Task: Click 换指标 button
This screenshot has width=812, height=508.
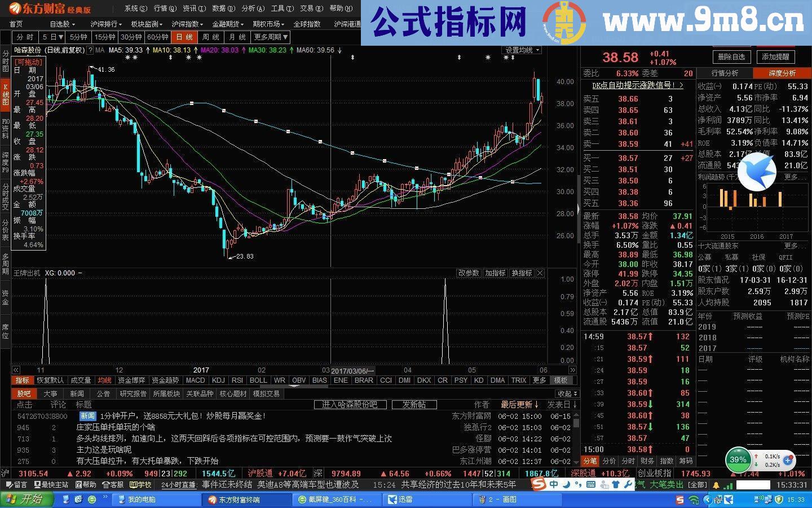Action: point(522,273)
